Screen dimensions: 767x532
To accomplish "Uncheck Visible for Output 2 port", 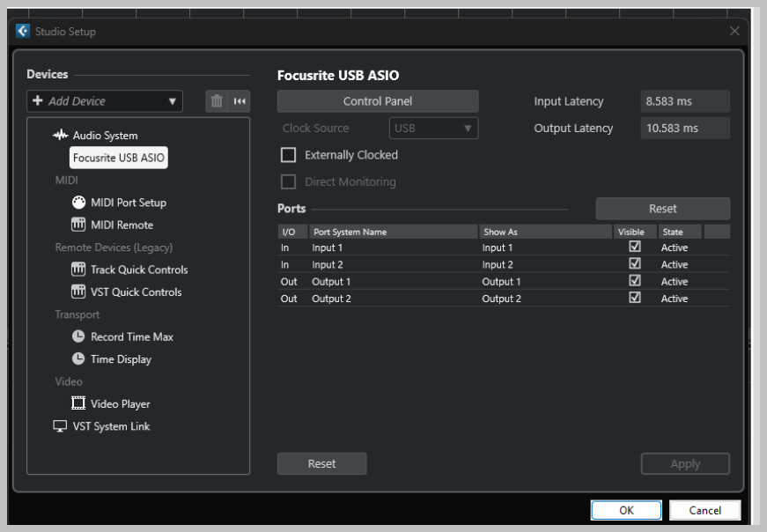I will 634,298.
